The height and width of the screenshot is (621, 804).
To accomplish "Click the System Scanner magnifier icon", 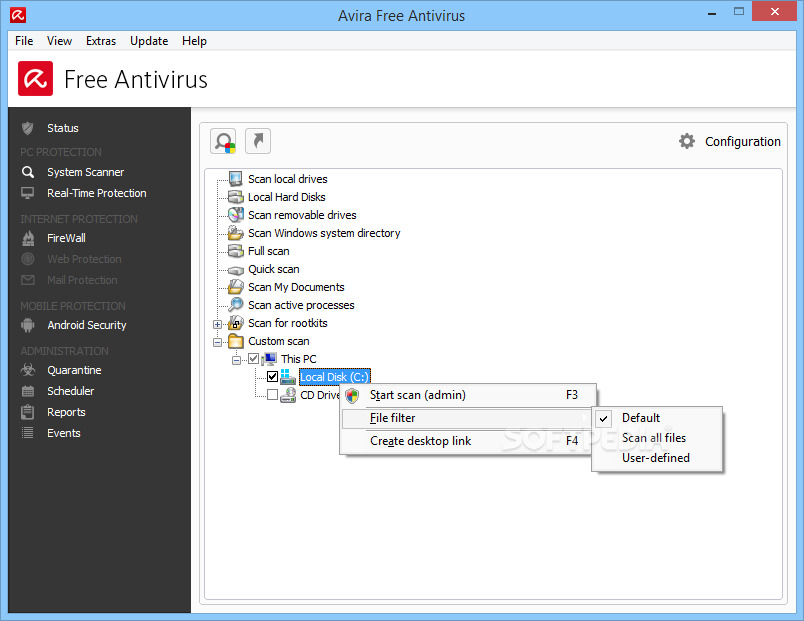I will [28, 172].
